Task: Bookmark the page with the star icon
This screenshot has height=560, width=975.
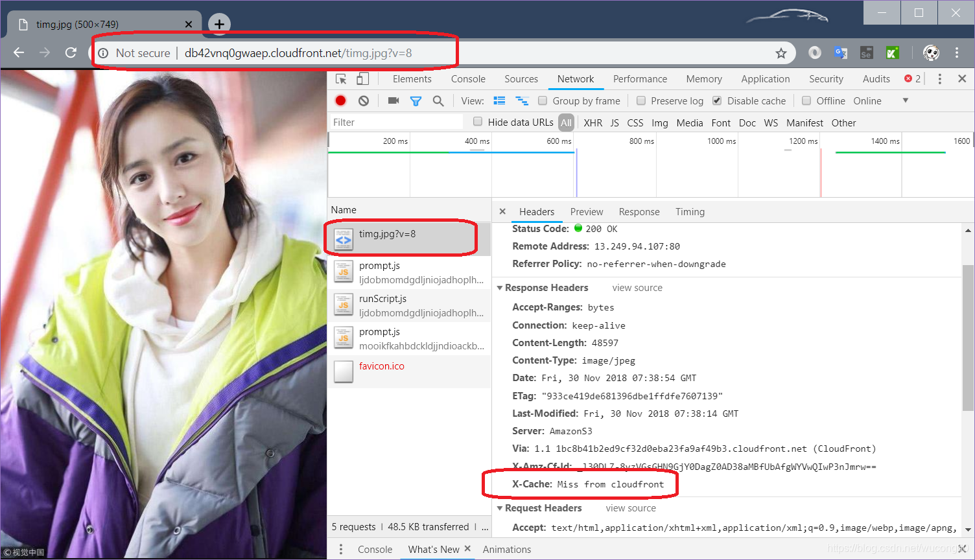Action: [x=781, y=53]
